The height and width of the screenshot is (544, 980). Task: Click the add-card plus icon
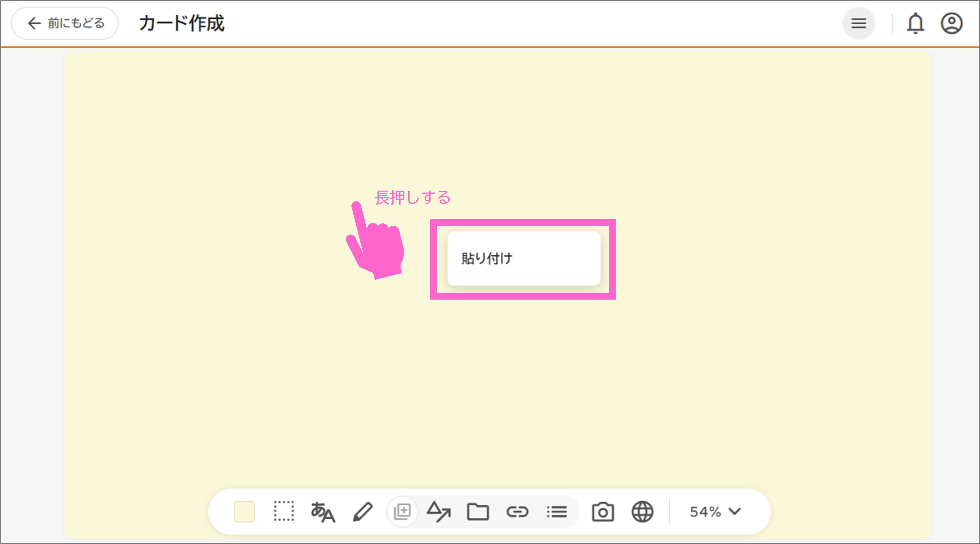[402, 512]
